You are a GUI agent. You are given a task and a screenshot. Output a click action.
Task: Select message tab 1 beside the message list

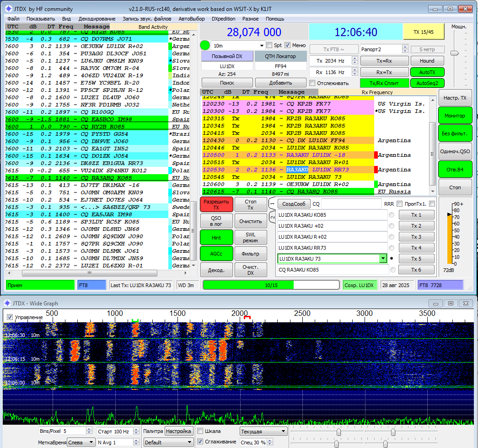[273, 203]
